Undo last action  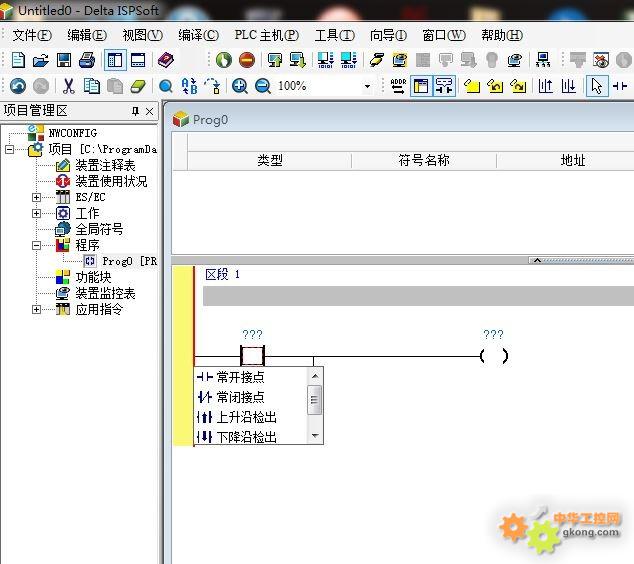(x=18, y=86)
